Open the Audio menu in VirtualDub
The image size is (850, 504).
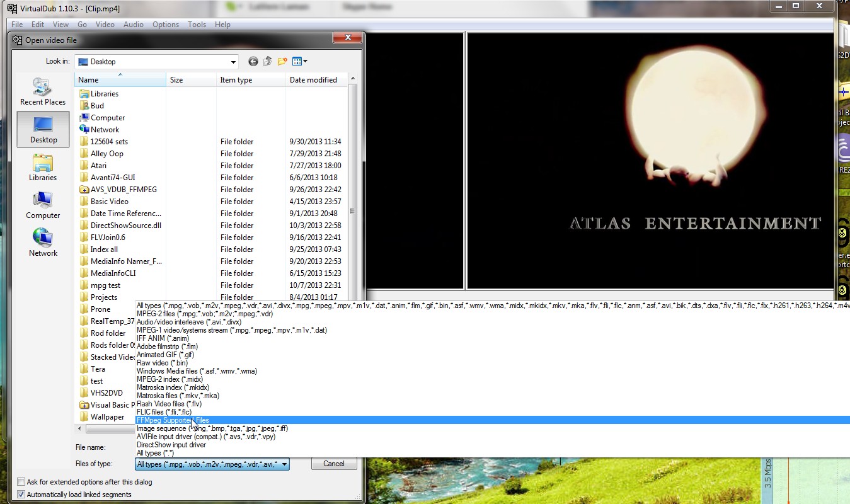(134, 25)
